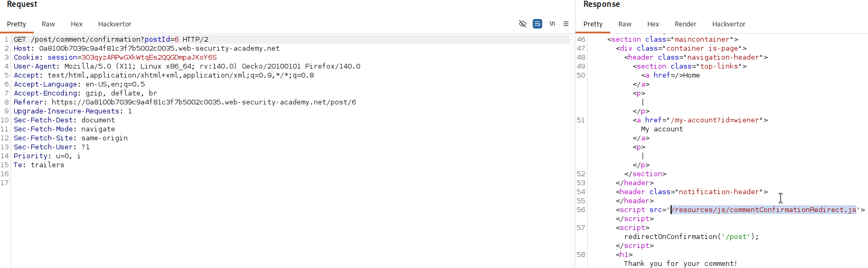Click the highlighted commentConfirmationRedirect.js path
This screenshot has height=268, width=868.
point(763,210)
